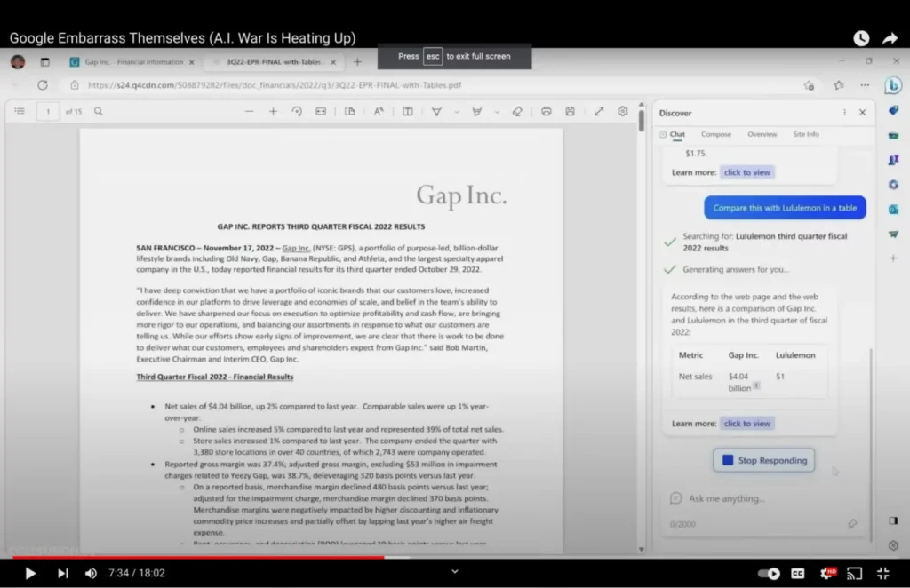Click the Stop Responding button

(x=763, y=460)
